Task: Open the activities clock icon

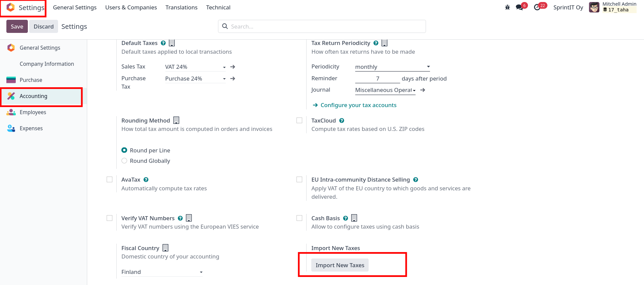Action: 537,7
